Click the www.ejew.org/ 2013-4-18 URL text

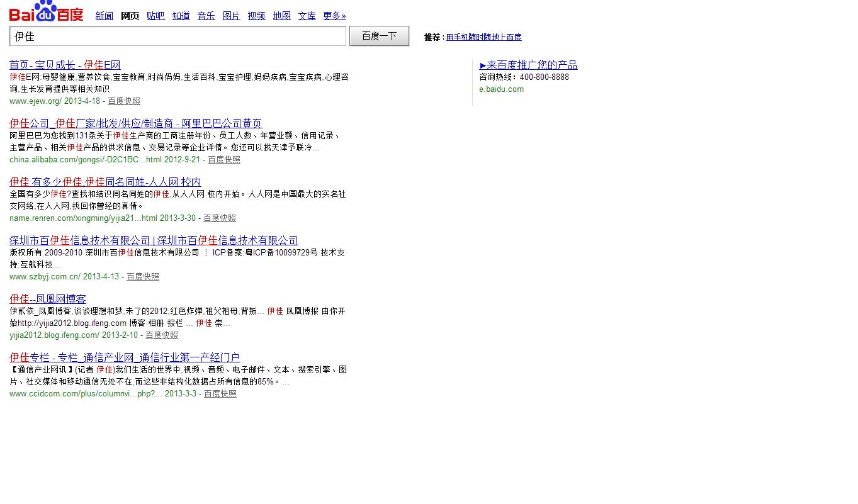pos(55,101)
